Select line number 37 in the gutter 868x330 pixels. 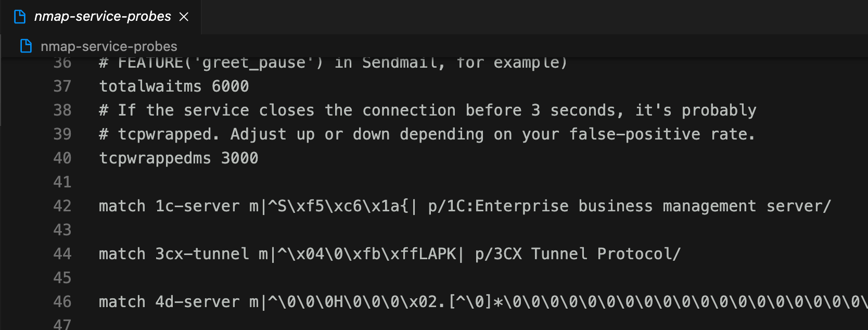click(62, 86)
